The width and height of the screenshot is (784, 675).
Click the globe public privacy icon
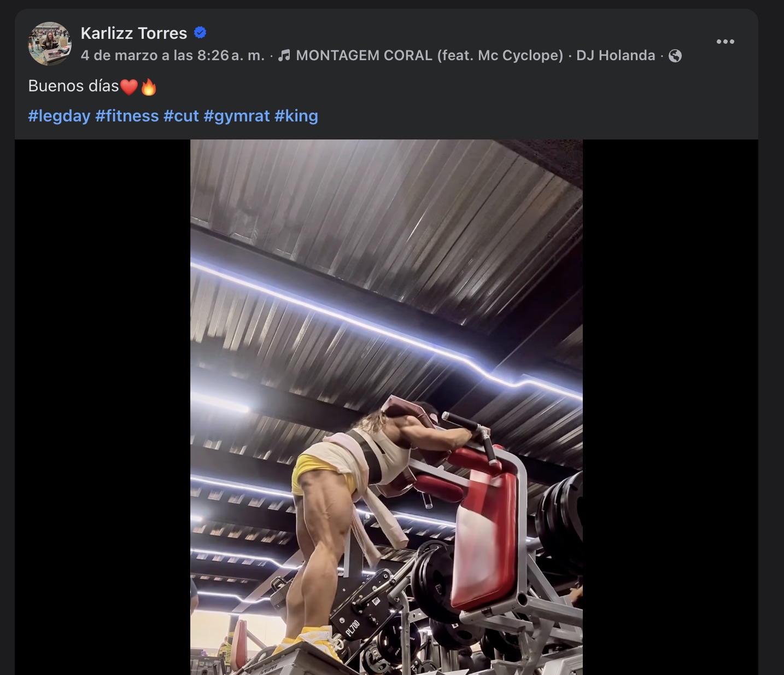coord(675,56)
